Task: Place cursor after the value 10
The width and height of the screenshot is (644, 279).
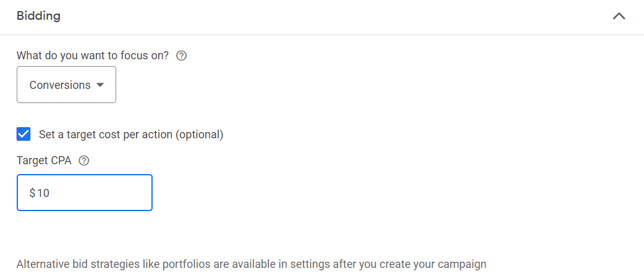Action: click(51, 193)
